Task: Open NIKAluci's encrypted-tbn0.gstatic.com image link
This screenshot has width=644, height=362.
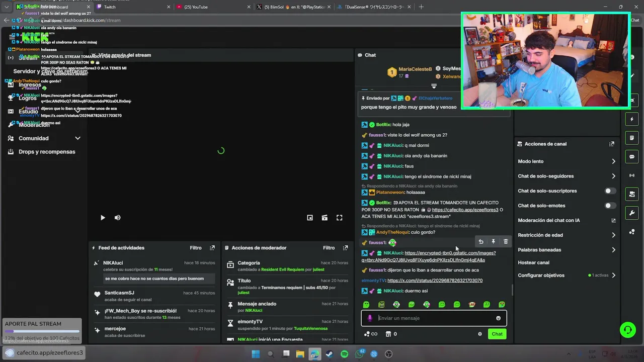Action: pyautogui.click(x=429, y=256)
